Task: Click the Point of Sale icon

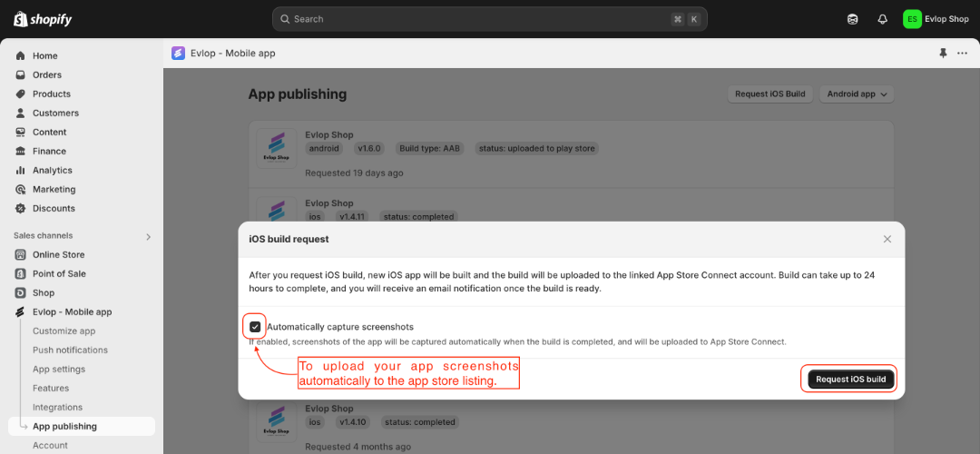Action: (x=21, y=274)
